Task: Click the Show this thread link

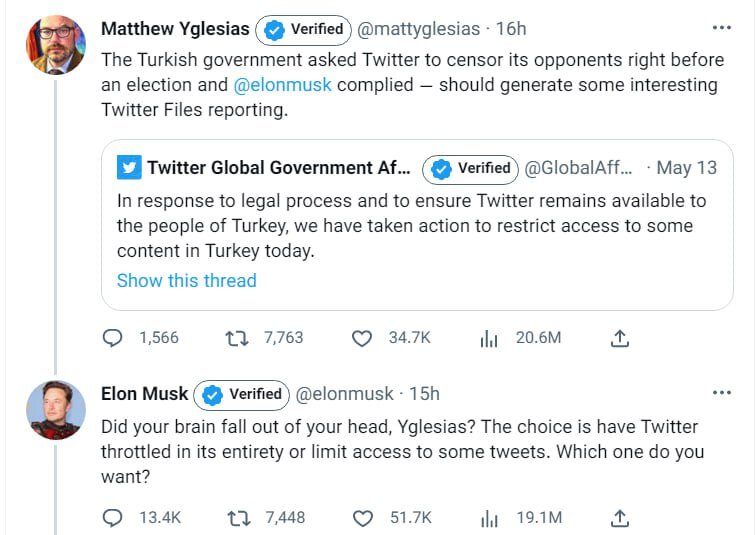Action: coord(186,280)
